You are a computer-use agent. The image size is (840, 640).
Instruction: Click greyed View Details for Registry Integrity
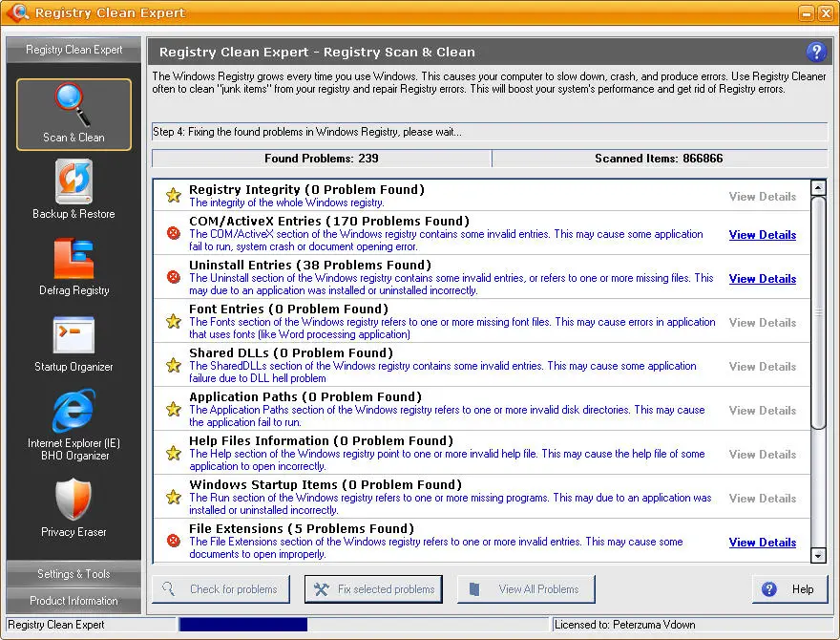tap(763, 197)
